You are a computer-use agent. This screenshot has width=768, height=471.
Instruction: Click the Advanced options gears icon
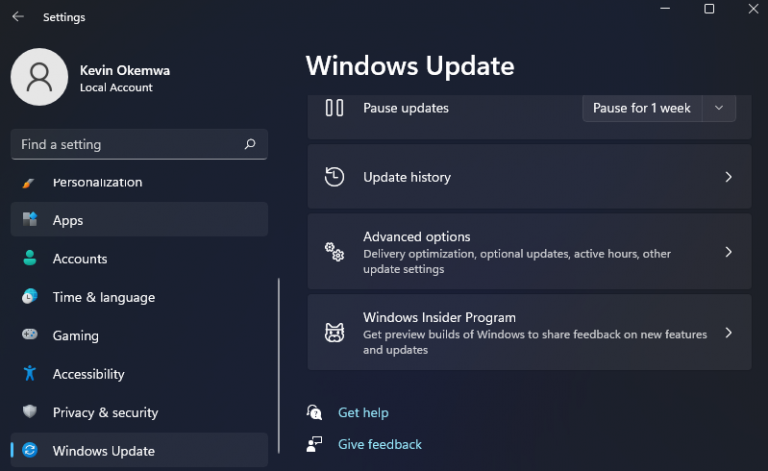click(x=335, y=252)
